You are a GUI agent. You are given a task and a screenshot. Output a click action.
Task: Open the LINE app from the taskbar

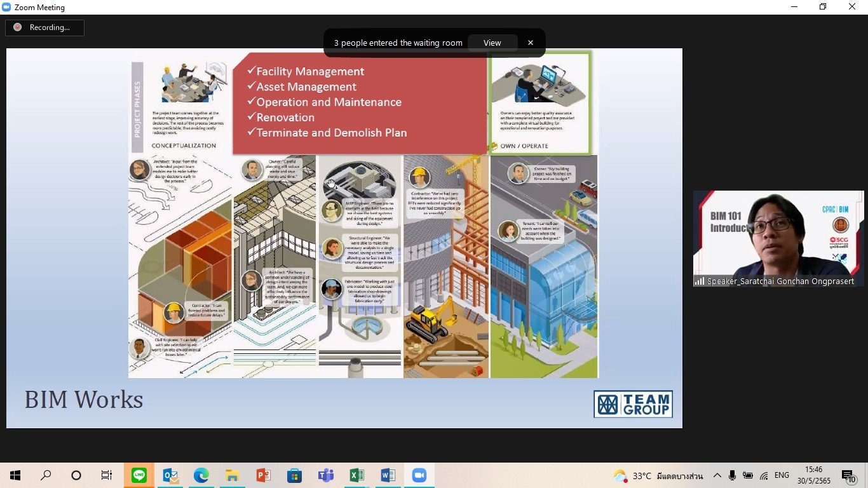click(139, 475)
